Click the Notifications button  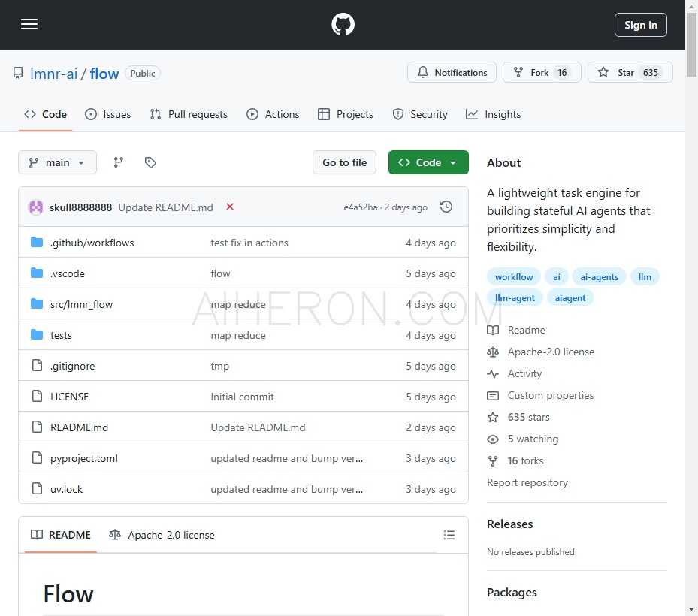click(452, 73)
